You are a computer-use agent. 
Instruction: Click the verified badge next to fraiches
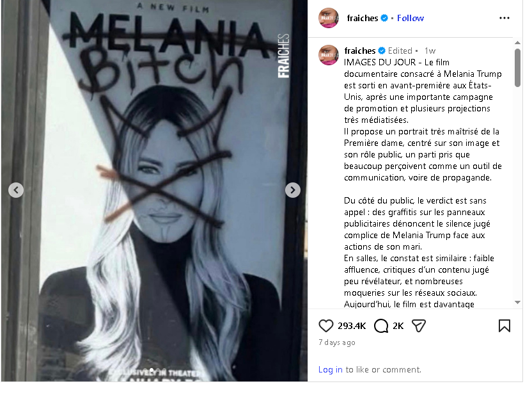click(386, 18)
